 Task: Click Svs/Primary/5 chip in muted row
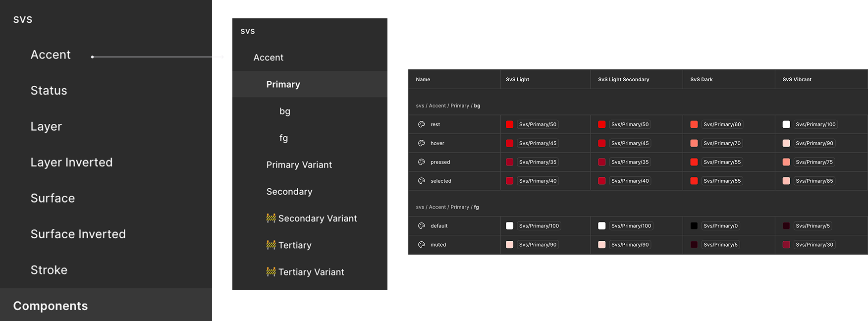[721, 245]
